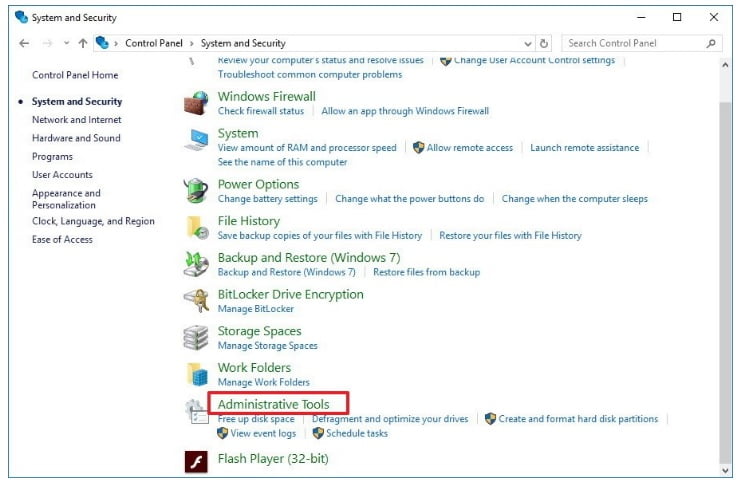Click the scrollbar up arrow

click(x=725, y=65)
